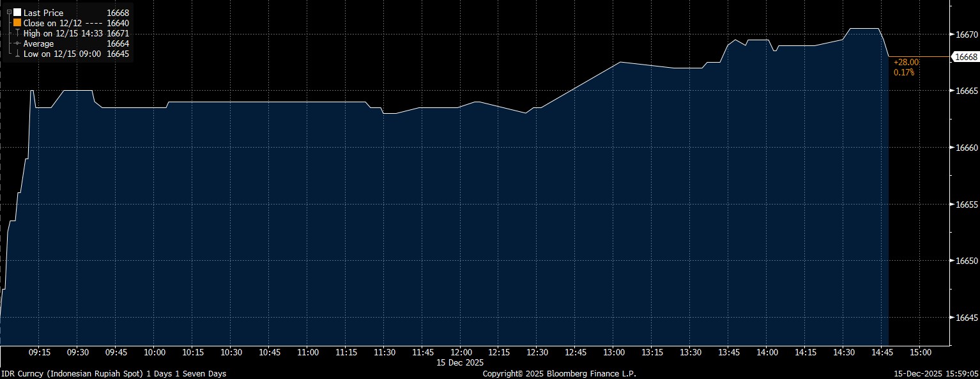Collapse the legend tree next to Last Price

8,12
